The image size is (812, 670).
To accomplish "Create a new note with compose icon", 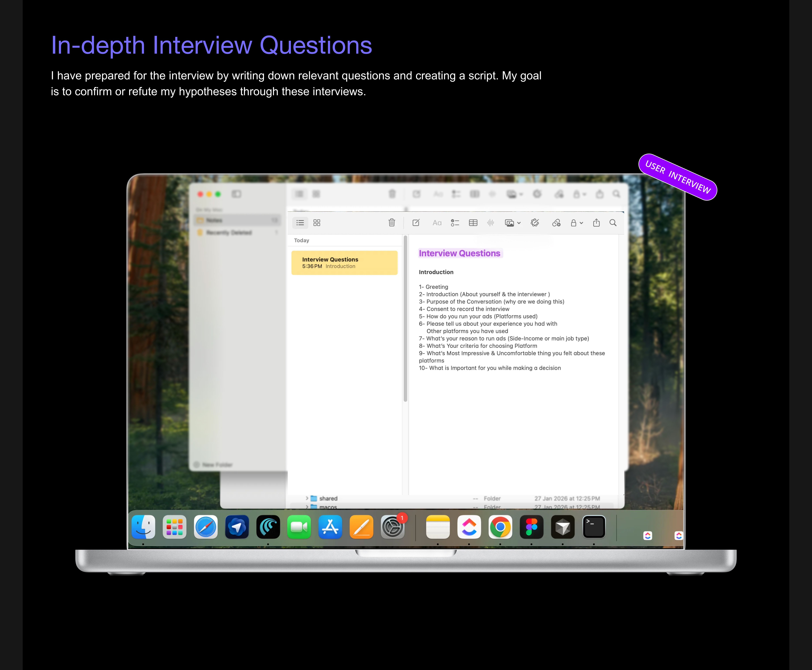I will click(x=416, y=223).
